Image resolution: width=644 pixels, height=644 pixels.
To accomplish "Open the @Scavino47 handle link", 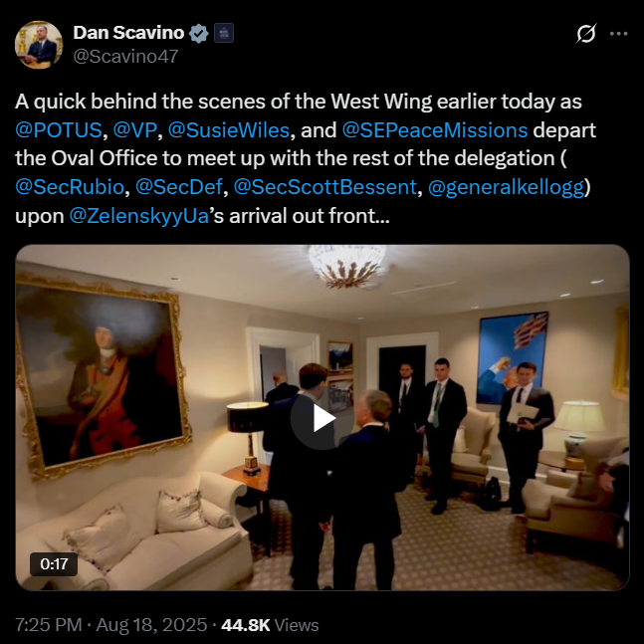I will [125, 57].
